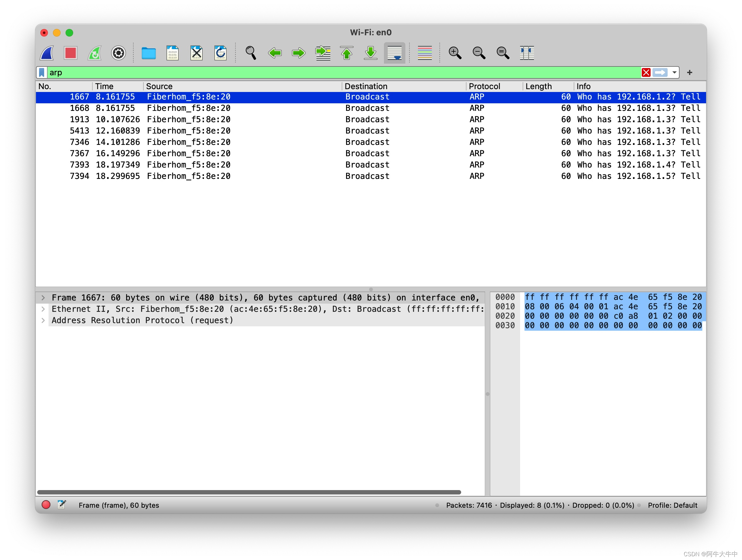This screenshot has width=742, height=560.
Task: Go forward in packet history
Action: tap(299, 53)
